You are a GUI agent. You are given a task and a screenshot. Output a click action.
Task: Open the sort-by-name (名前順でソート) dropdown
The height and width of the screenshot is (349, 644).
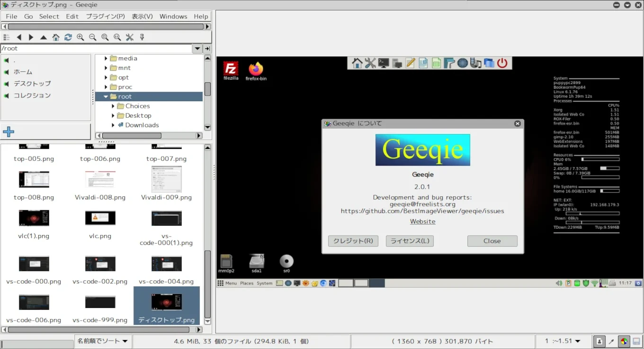(103, 341)
